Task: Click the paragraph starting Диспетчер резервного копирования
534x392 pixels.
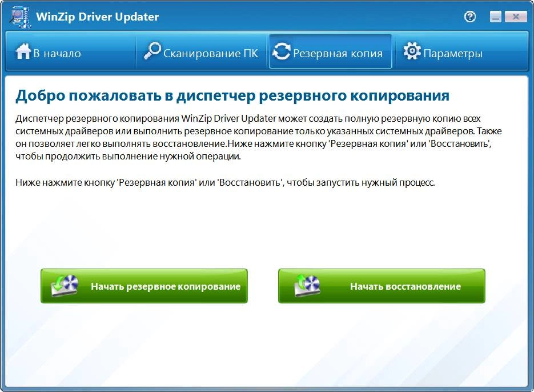Action: pyautogui.click(x=259, y=137)
